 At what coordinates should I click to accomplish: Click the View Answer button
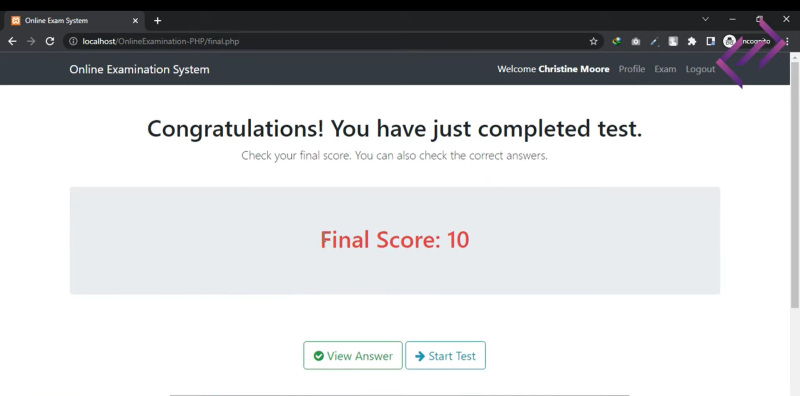[353, 356]
